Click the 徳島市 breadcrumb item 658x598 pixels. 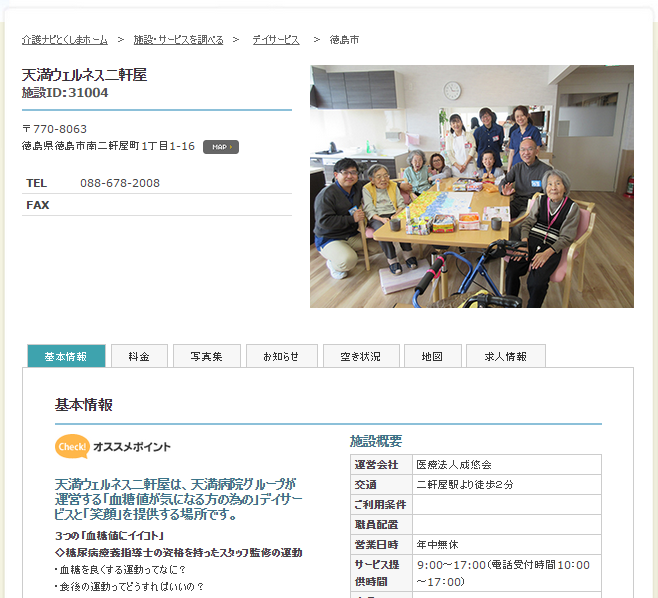point(344,39)
